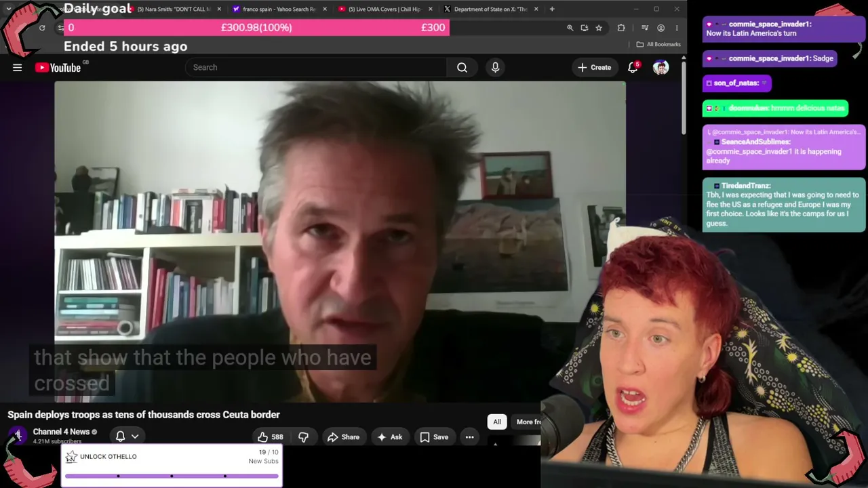The width and height of the screenshot is (868, 488).
Task: Close the Department of State tab
Action: [536, 9]
